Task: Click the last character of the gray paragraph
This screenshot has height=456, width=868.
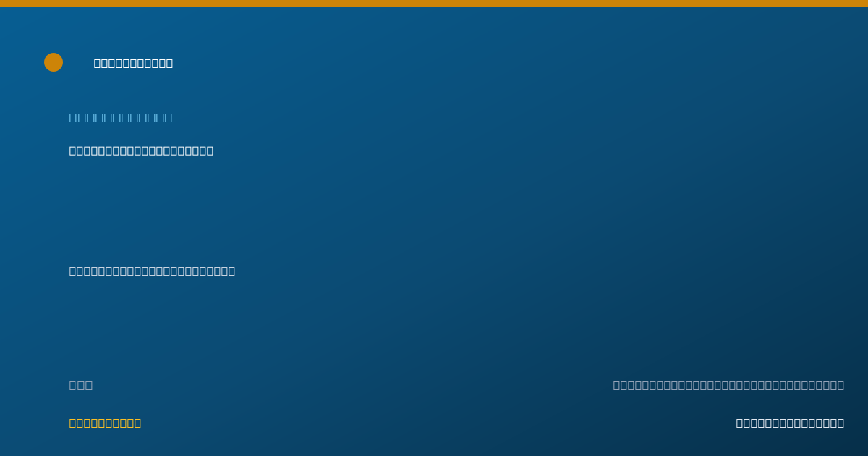Action: coord(231,271)
